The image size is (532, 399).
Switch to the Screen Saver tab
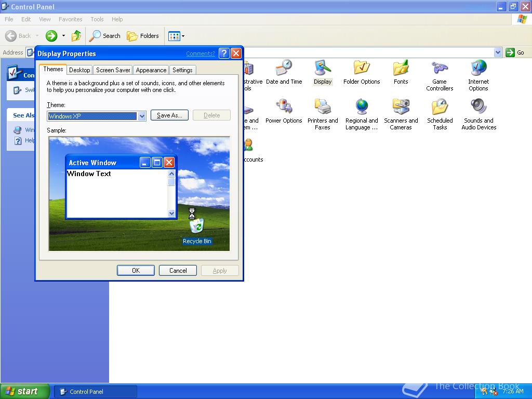pos(113,70)
